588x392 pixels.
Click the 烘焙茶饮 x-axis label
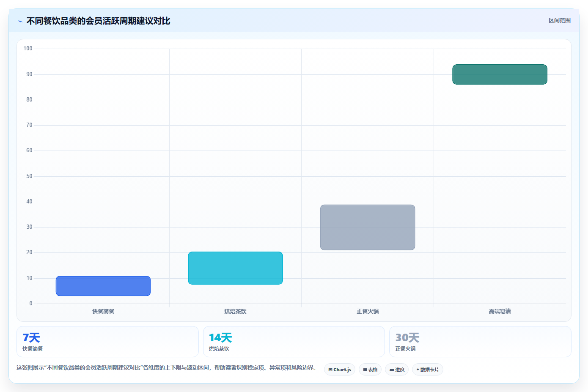tap(235, 311)
